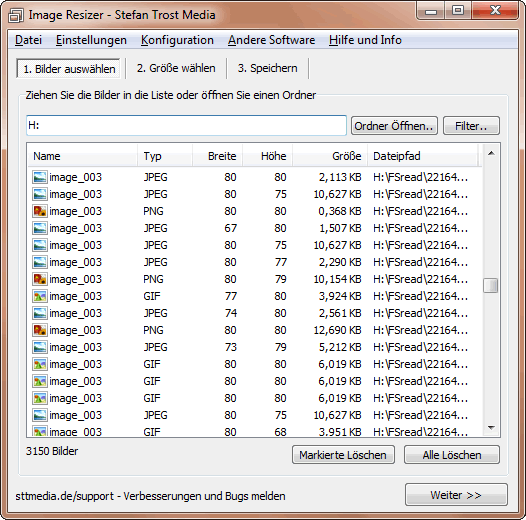Click the Image Resizer window icon in the title bar
The width and height of the screenshot is (526, 520).
(x=15, y=15)
